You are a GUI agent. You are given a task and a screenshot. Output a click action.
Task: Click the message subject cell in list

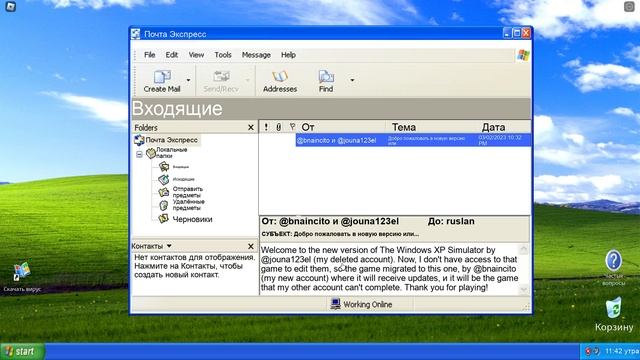(x=427, y=140)
